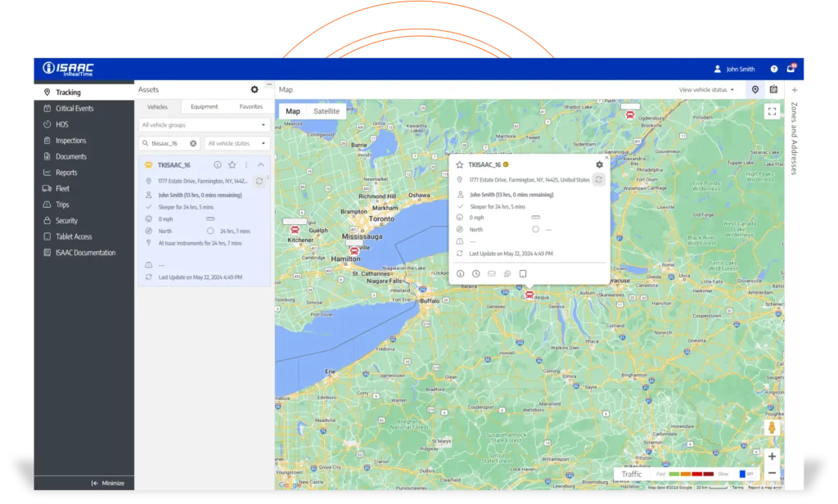Switch to the Favorites tab
This screenshot has height=504, width=838.
click(x=250, y=107)
